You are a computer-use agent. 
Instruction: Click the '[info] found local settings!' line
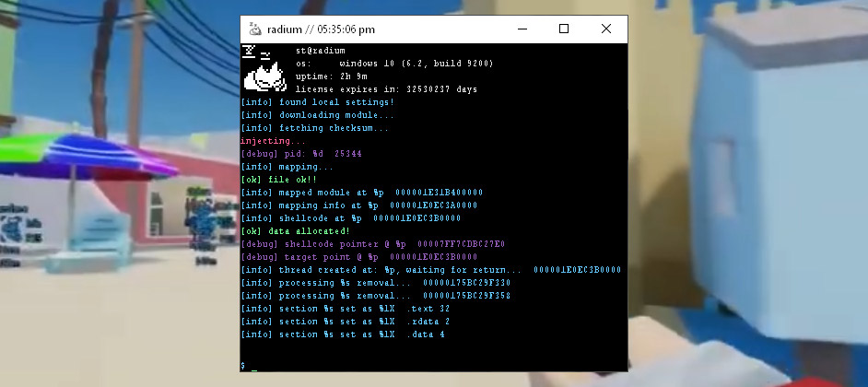click(317, 102)
